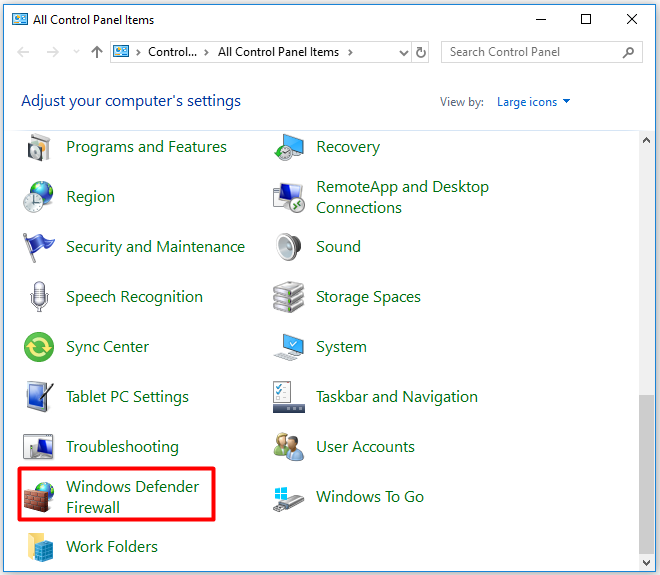Image resolution: width=660 pixels, height=575 pixels.
Task: Expand the Control Panel breadcrumb chevron
Action: coord(206,53)
